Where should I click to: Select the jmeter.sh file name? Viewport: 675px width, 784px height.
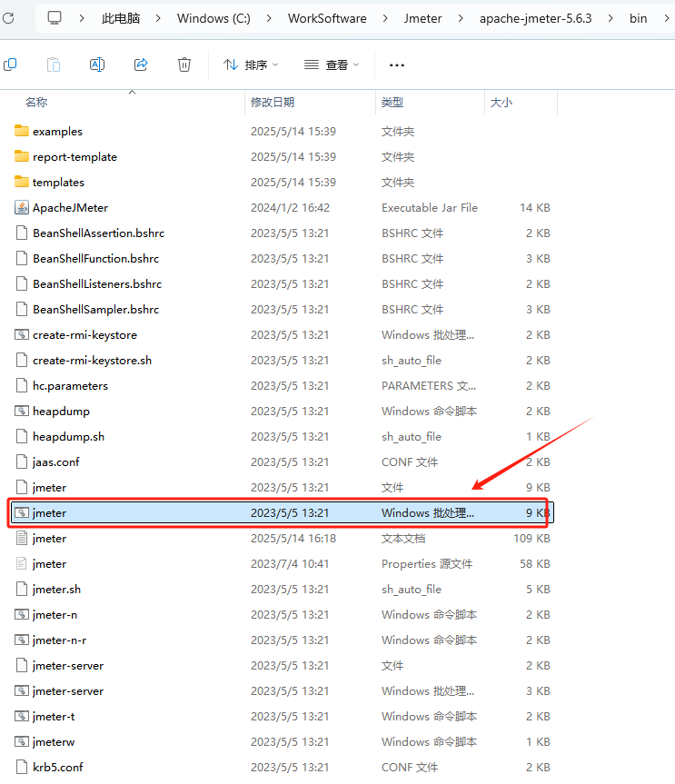(56, 590)
